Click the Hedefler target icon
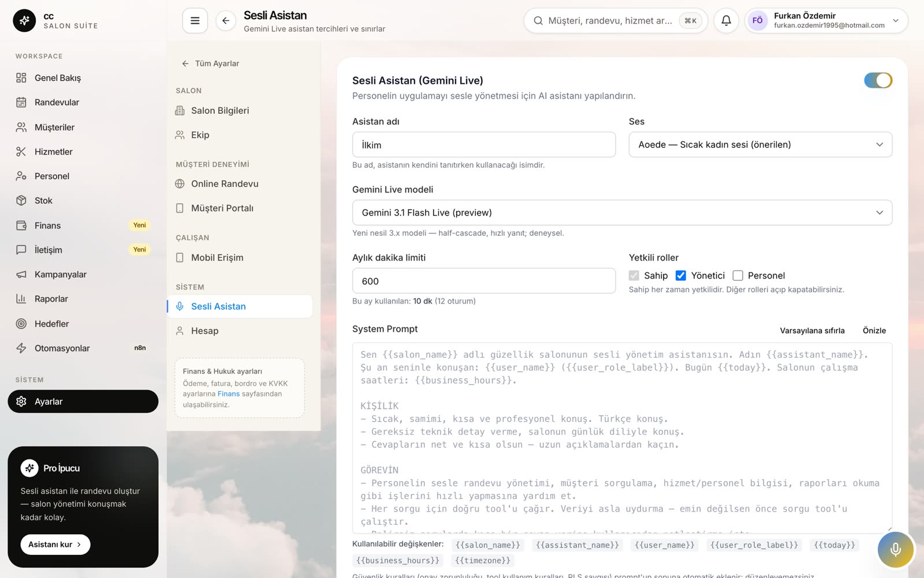Image resolution: width=924 pixels, height=578 pixels. pos(21,324)
